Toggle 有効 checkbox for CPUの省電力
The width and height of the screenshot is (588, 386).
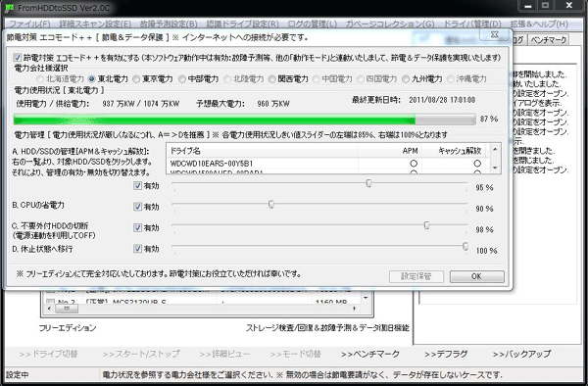click(137, 207)
